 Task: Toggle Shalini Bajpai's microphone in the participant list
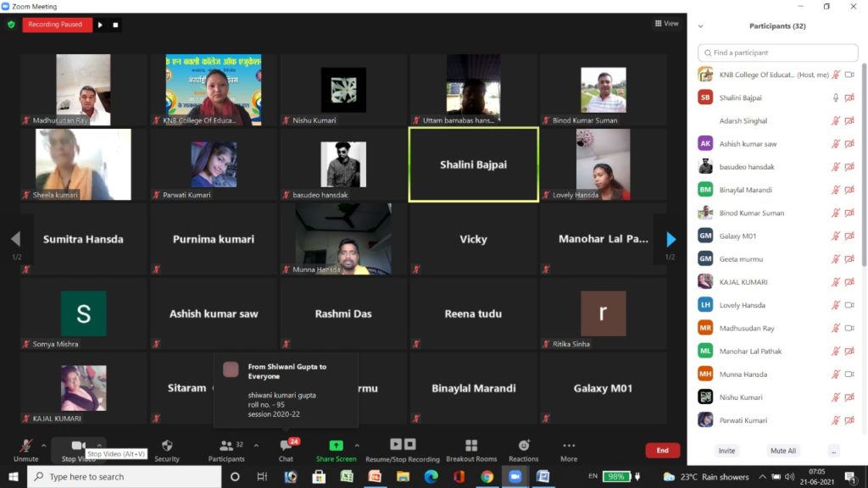(x=836, y=97)
